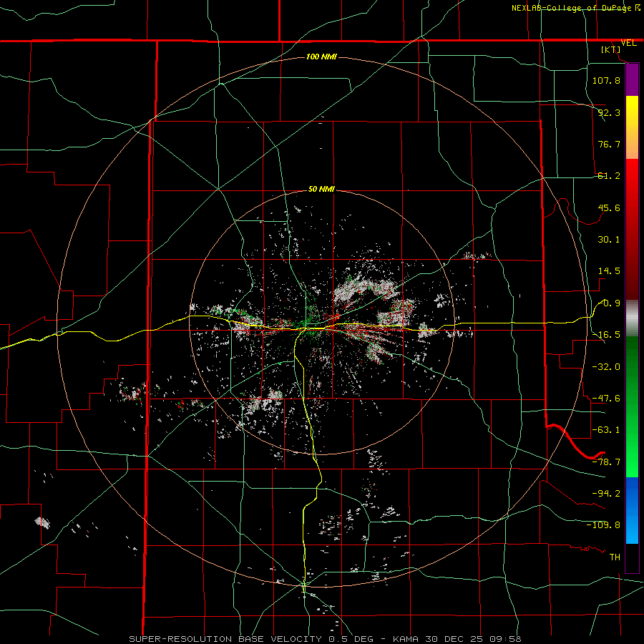
Task: Click the -0.9 legend value
Action: (610, 303)
